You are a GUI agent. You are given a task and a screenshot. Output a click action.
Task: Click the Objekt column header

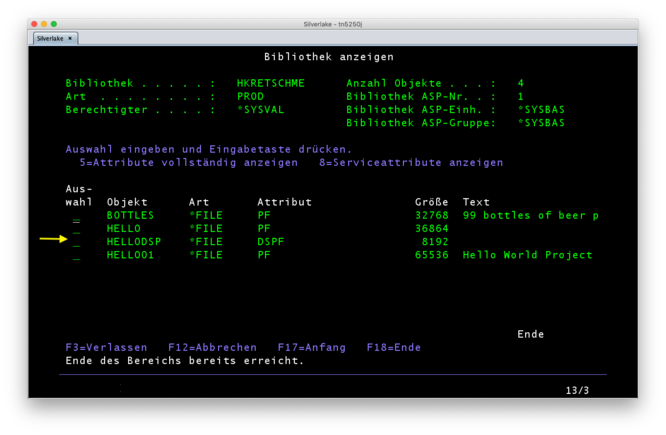pos(127,202)
